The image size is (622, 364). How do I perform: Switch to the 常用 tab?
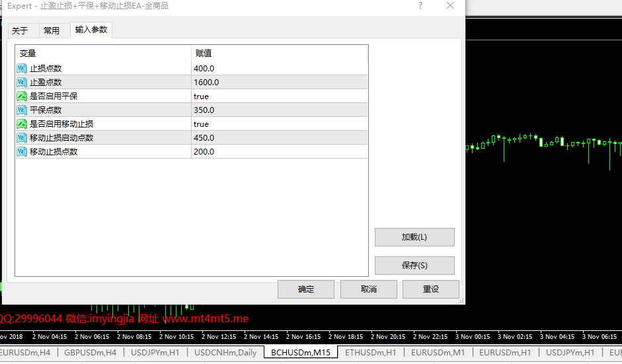52,30
